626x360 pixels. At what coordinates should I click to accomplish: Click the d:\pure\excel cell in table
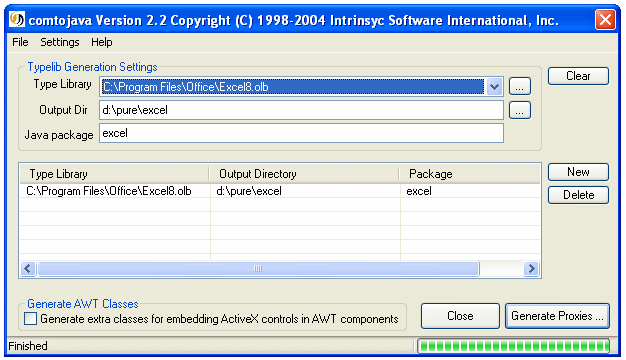[305, 191]
